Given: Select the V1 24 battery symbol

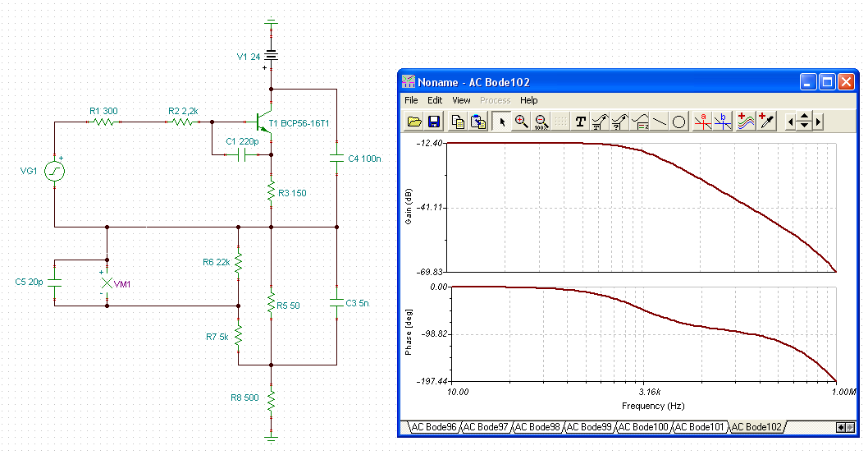Looking at the screenshot, I should [x=271, y=56].
